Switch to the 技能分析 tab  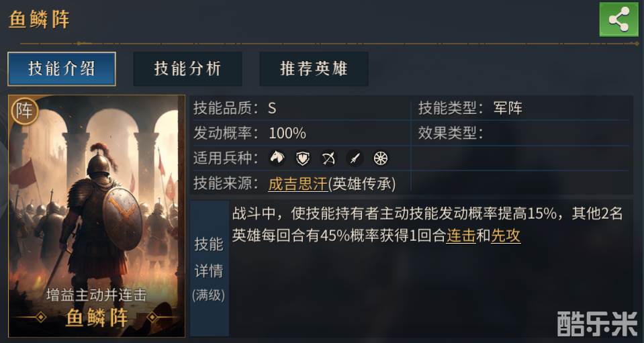click(x=187, y=68)
